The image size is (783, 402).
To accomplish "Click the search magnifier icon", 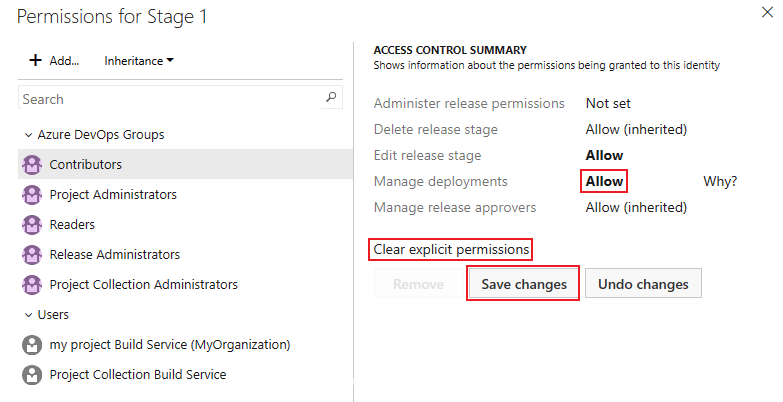I will click(332, 98).
